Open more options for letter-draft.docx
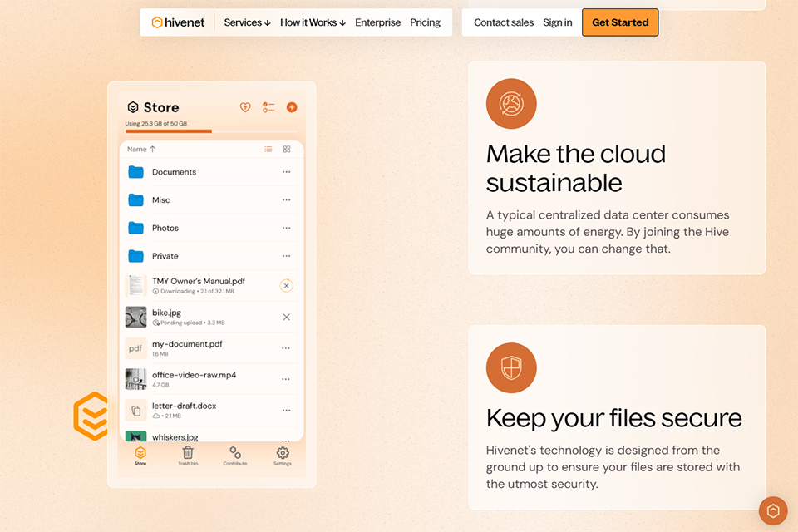The width and height of the screenshot is (798, 532). tap(287, 411)
